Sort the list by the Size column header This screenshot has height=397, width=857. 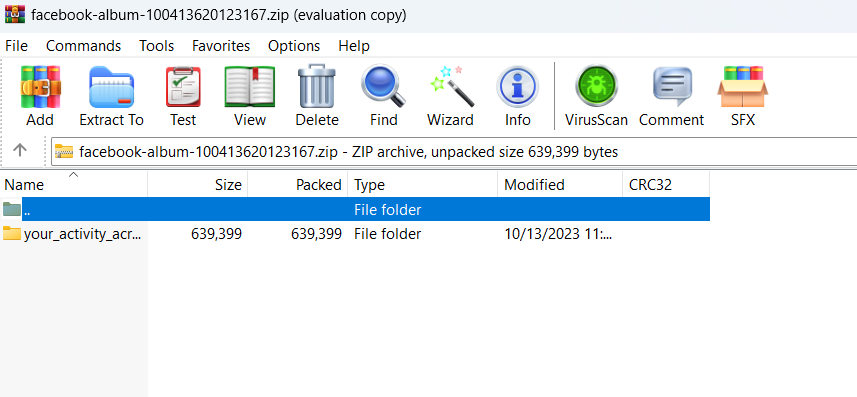pyautogui.click(x=198, y=185)
